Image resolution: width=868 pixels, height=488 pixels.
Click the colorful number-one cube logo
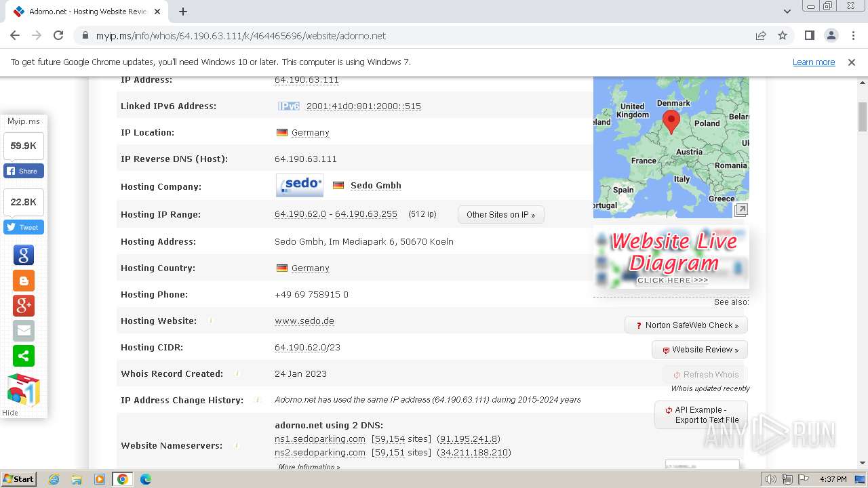pos(24,390)
